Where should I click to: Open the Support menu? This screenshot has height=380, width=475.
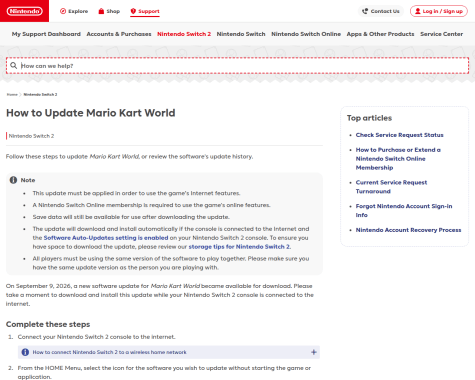pyautogui.click(x=145, y=11)
